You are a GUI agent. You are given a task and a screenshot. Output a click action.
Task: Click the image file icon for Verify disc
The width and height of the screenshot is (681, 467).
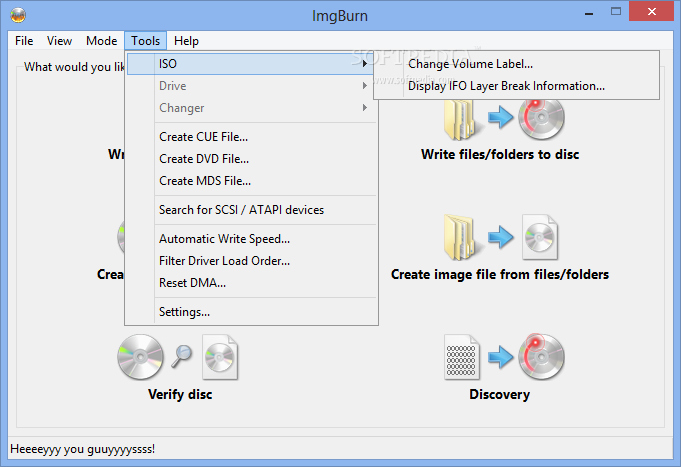pyautogui.click(x=220, y=357)
